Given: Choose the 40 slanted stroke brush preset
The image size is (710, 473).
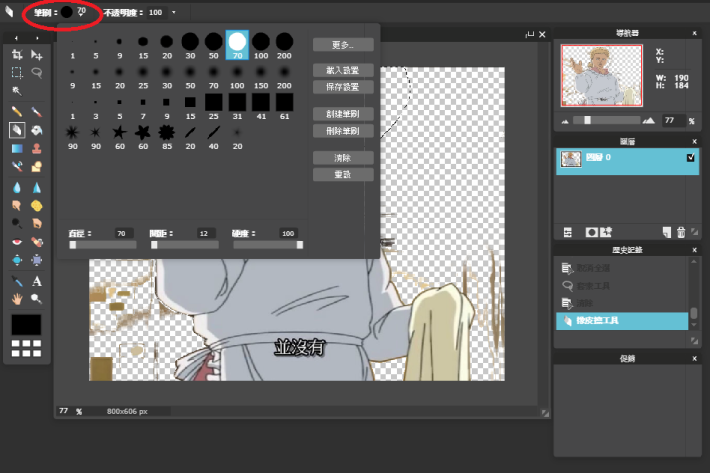Looking at the screenshot, I should click(214, 137).
